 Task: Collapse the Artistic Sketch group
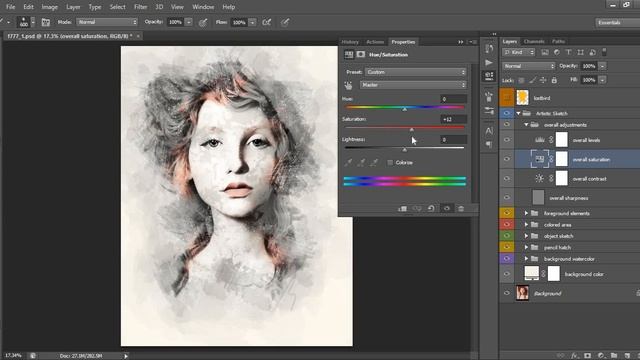(518, 113)
